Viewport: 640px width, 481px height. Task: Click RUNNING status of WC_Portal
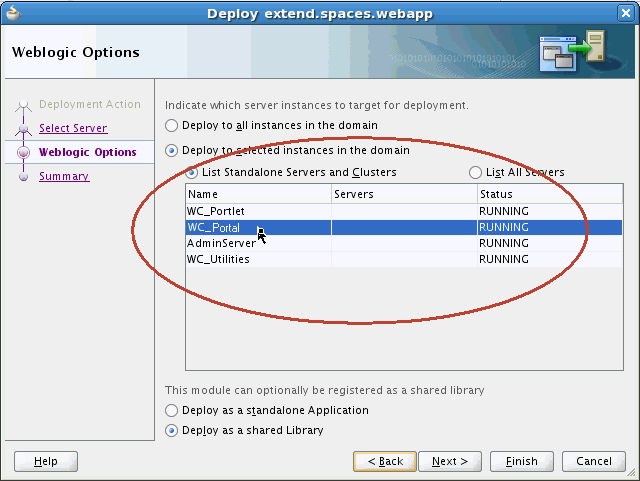pyautogui.click(x=504, y=227)
